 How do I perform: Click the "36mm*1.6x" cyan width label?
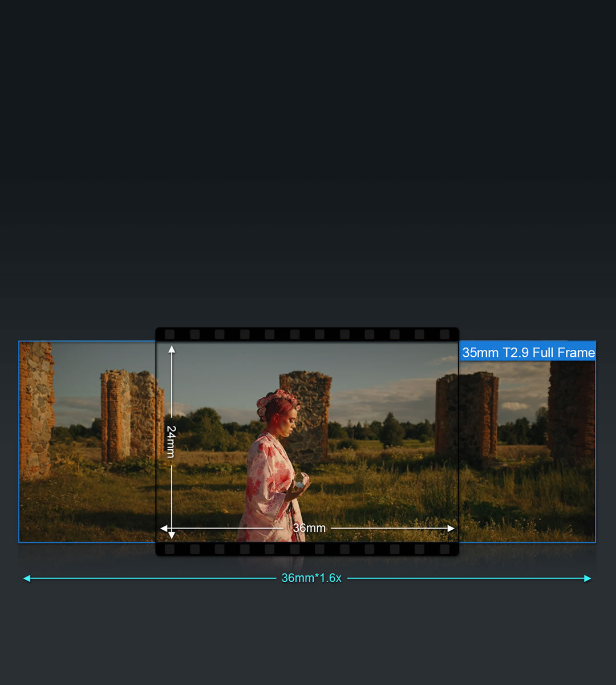pyautogui.click(x=311, y=578)
